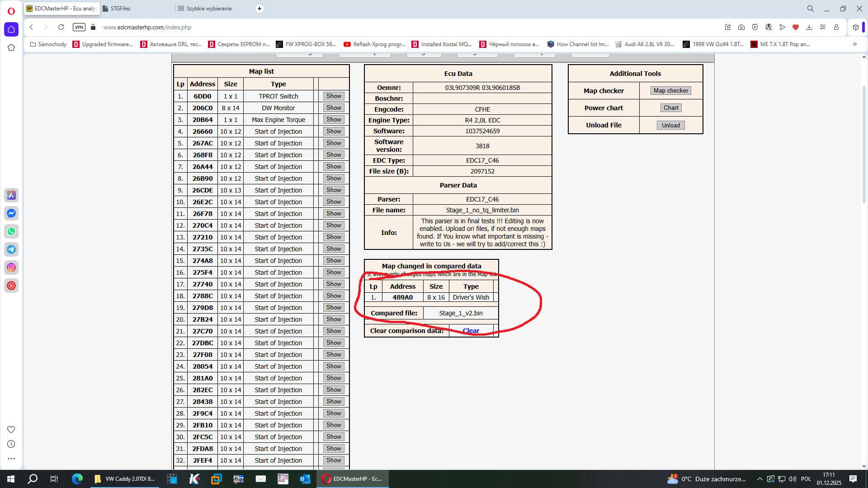868x488 pixels.
Task: Click the page vertical scrollbar
Action: [864, 145]
